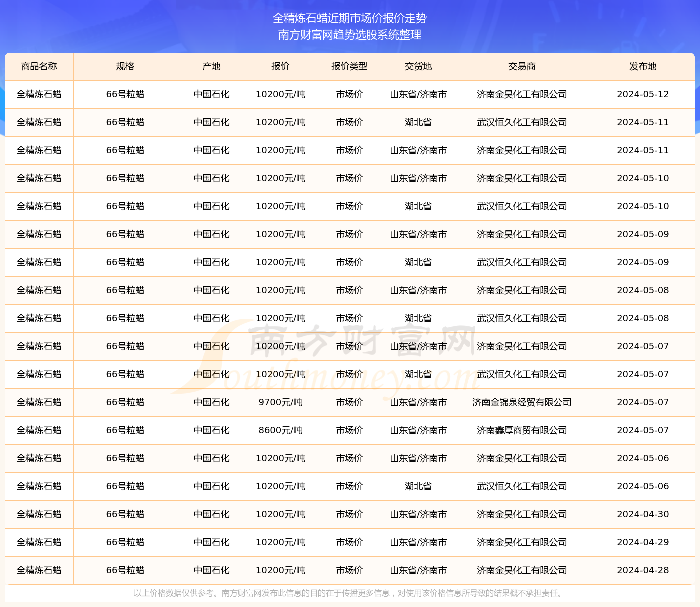Click 济南金昊化工有限公司 in the 2024-05-12 row
700x607 pixels.
click(x=522, y=94)
